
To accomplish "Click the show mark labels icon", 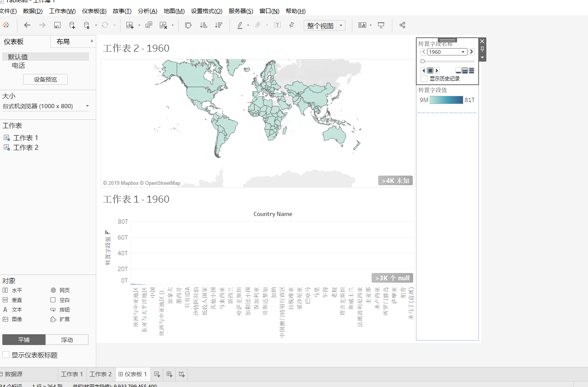I will 277,25.
